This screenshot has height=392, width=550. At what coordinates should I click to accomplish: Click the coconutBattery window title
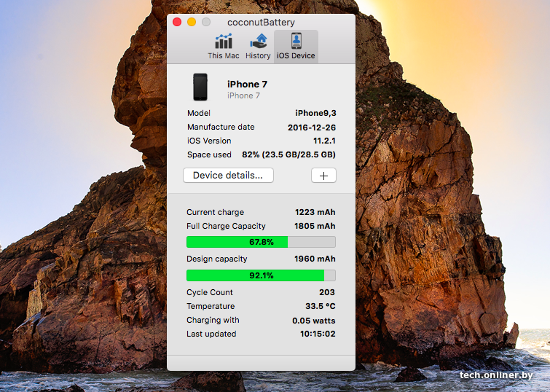click(261, 23)
